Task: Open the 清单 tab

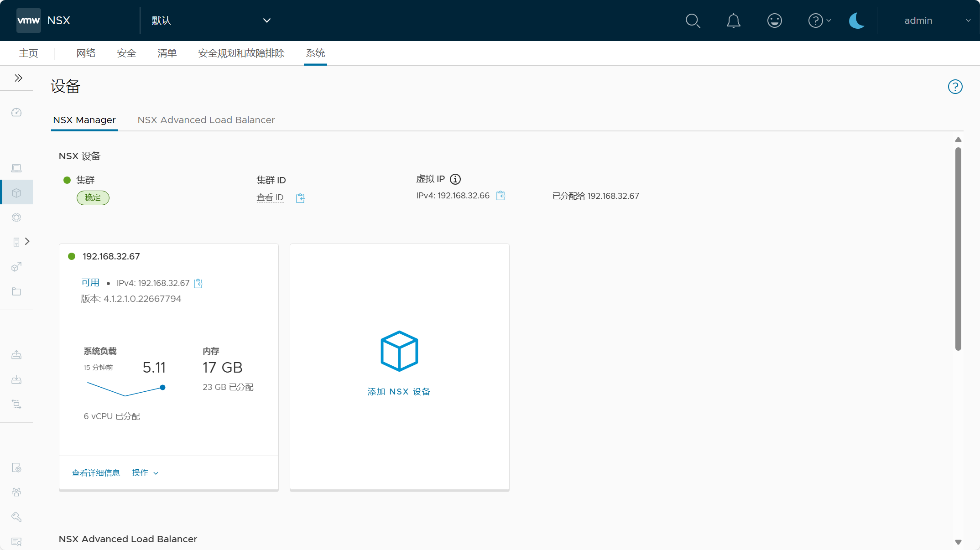Action: pos(167,53)
